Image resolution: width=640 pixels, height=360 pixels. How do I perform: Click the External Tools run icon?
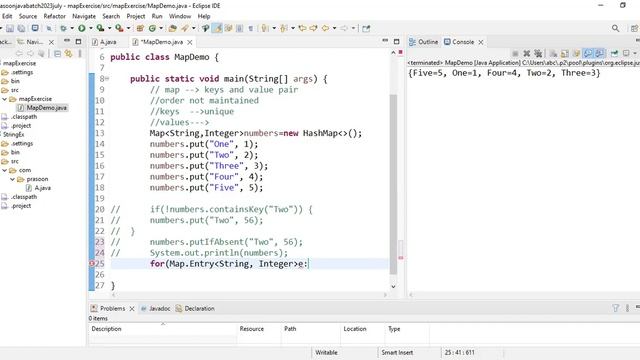click(119, 28)
